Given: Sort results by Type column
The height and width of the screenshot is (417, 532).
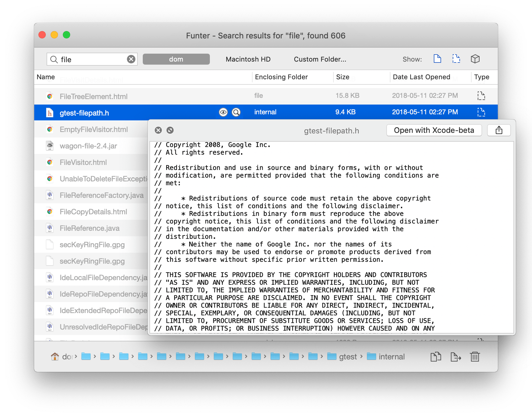Looking at the screenshot, I should coord(482,77).
